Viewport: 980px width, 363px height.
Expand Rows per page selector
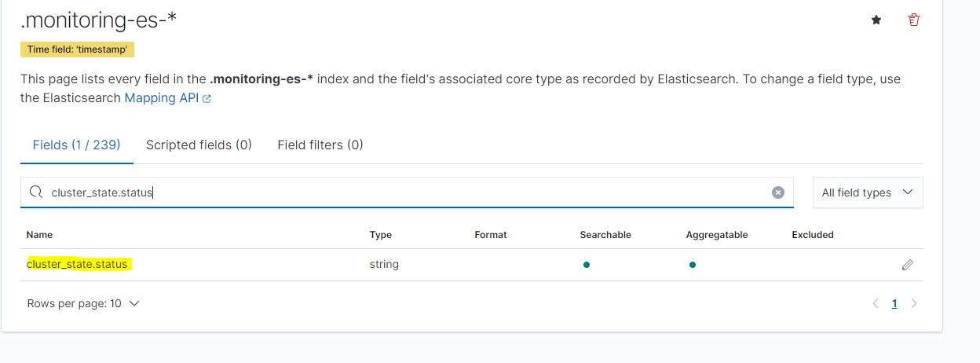tap(83, 303)
